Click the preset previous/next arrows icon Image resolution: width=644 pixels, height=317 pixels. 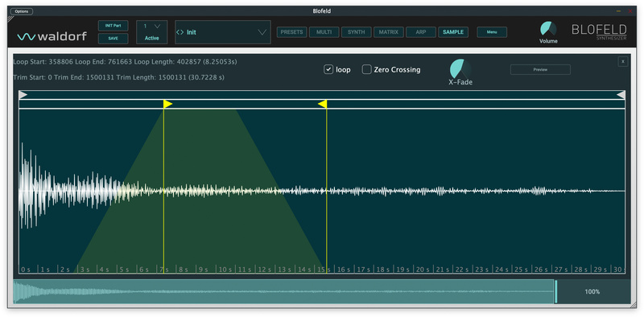[180, 32]
